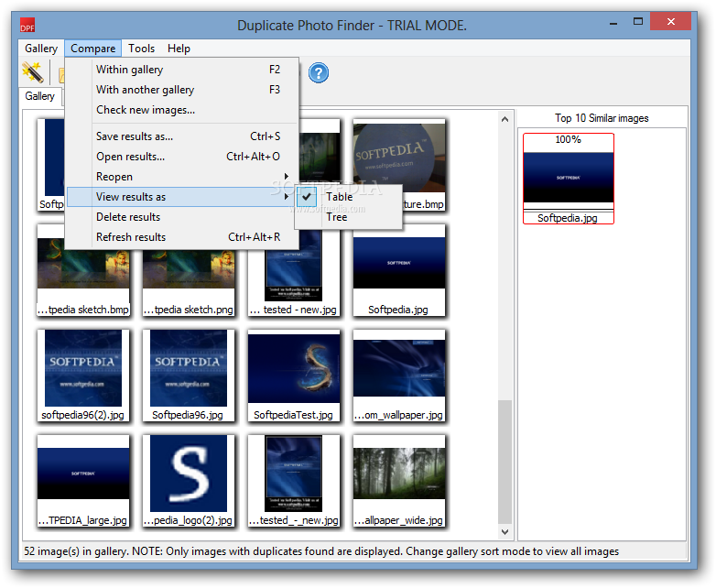Switch results view to Tree
Image resolution: width=716 pixels, height=588 pixels.
349,217
